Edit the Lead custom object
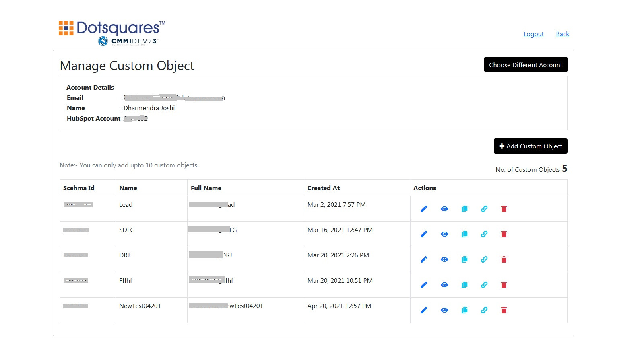The height and width of the screenshot is (362, 644). (x=423, y=208)
